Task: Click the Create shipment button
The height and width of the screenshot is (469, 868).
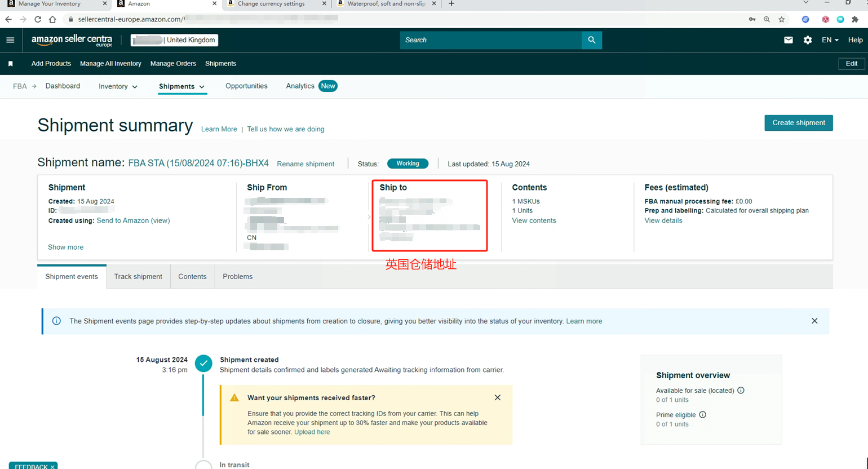Action: 799,123
